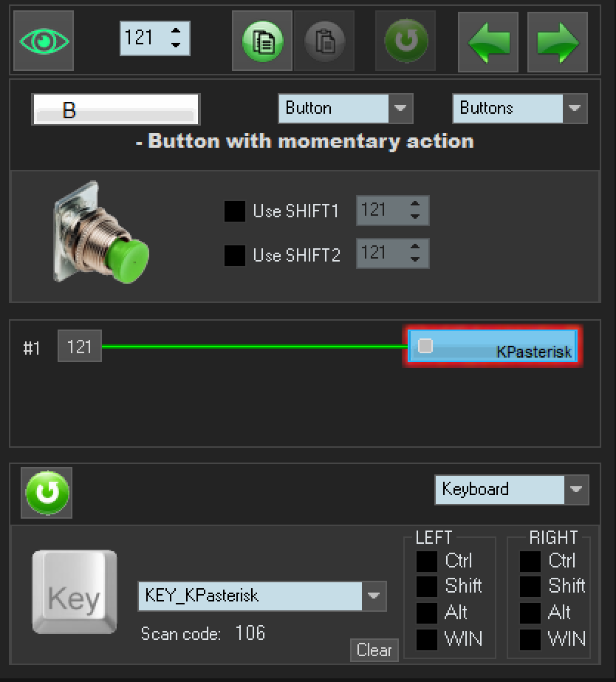Go to previous button with left arrow
The height and width of the screenshot is (682, 616).
coord(488,42)
